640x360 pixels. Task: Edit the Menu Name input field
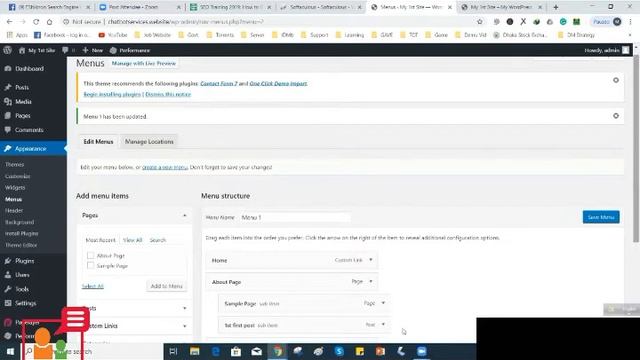[295, 218]
